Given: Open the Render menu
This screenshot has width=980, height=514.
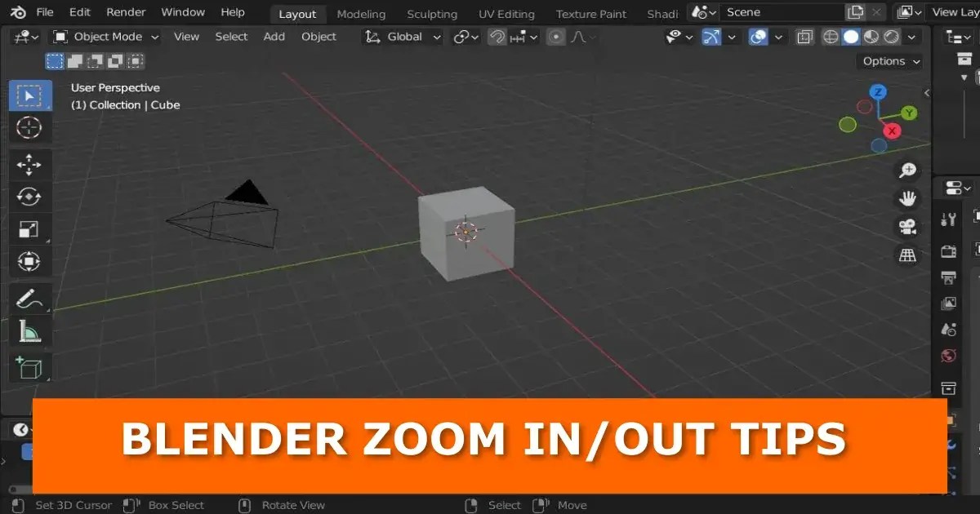Looking at the screenshot, I should 125,11.
